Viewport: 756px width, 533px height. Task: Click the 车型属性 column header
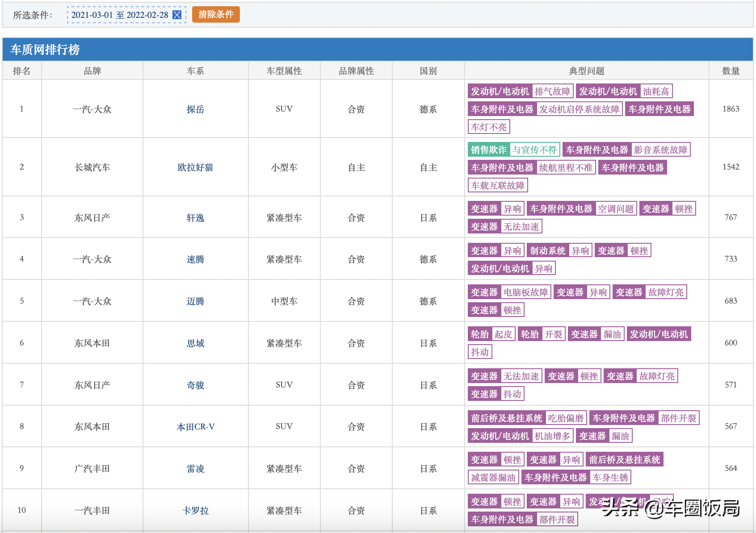284,71
